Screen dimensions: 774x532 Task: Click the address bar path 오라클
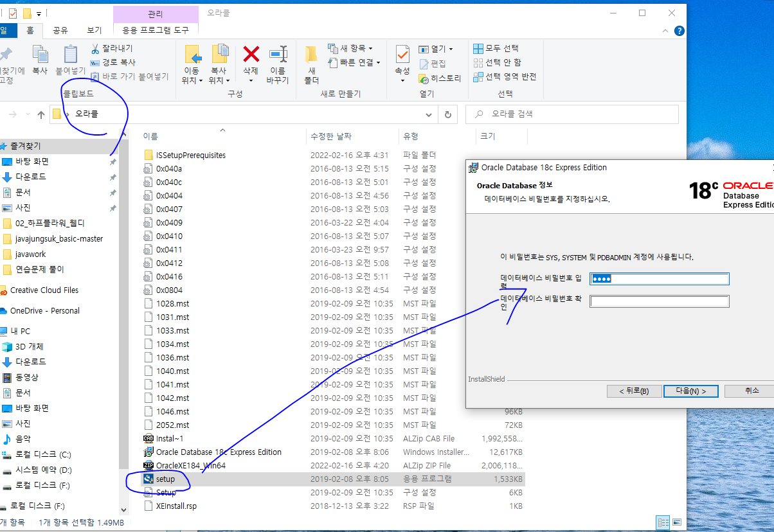[87, 114]
